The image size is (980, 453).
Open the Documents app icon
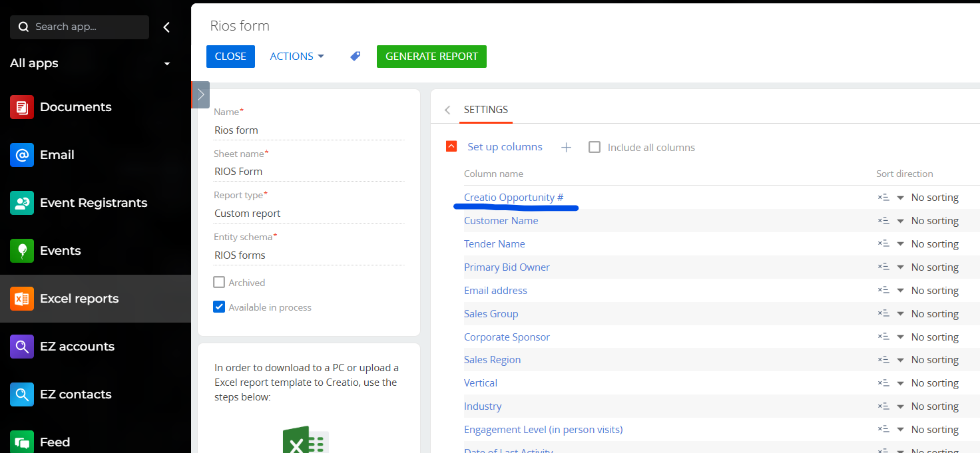pyautogui.click(x=22, y=107)
